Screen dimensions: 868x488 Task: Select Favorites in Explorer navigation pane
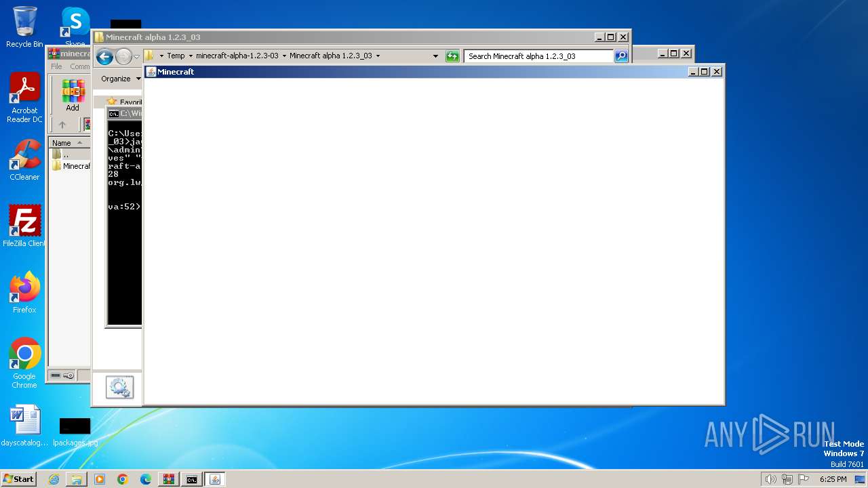coord(125,102)
